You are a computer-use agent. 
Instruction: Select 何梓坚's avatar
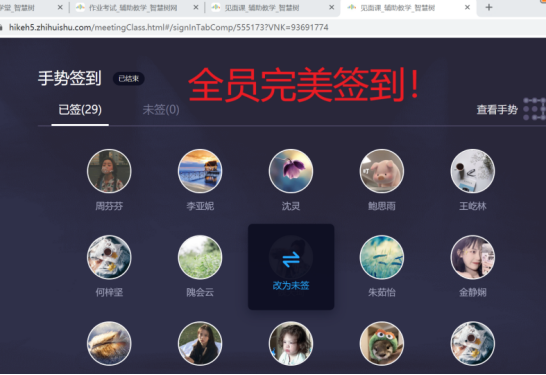(109, 257)
